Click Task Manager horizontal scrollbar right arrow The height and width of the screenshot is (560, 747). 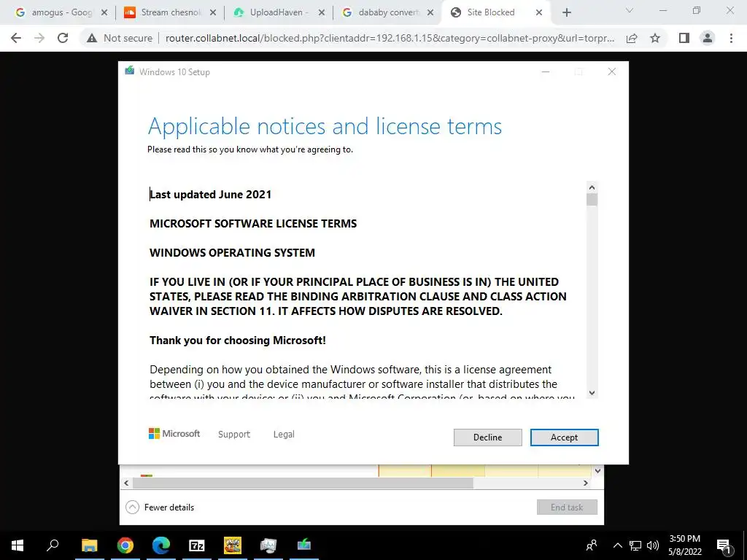[x=586, y=483]
